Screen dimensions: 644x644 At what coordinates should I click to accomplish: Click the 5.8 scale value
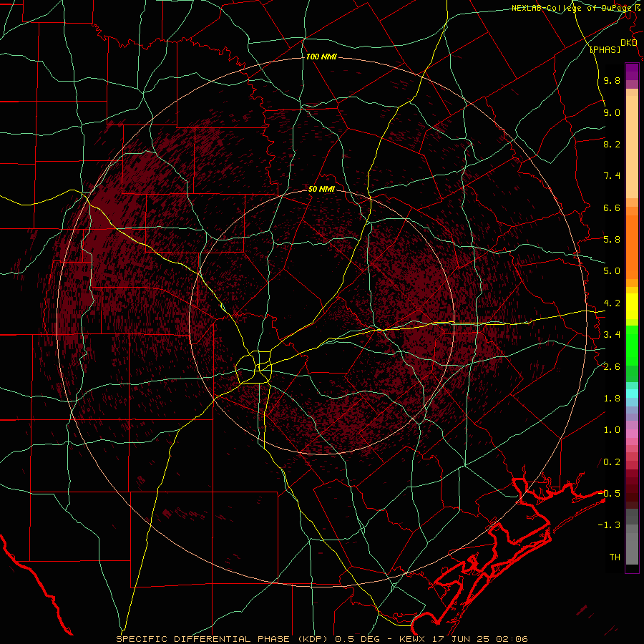tap(612, 240)
